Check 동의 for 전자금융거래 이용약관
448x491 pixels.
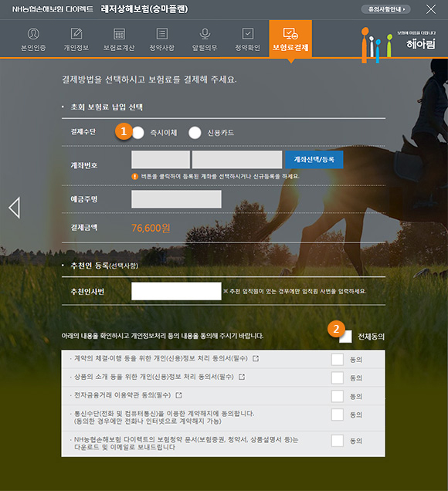(338, 396)
